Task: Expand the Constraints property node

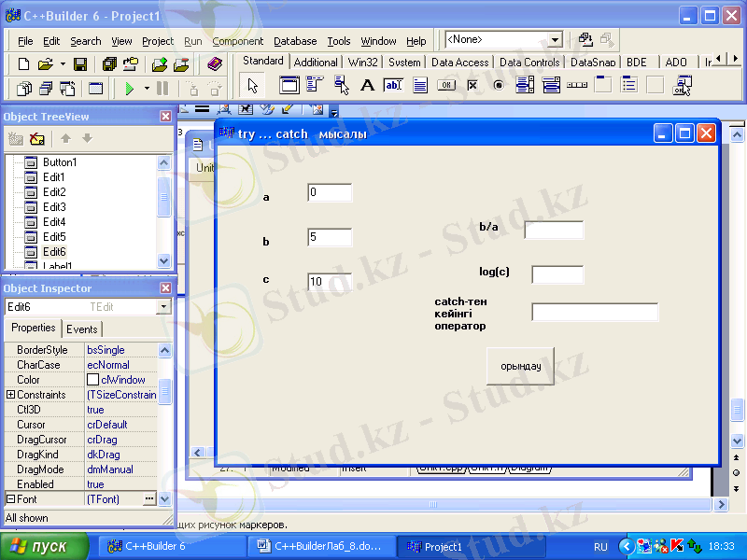Action: point(10,395)
